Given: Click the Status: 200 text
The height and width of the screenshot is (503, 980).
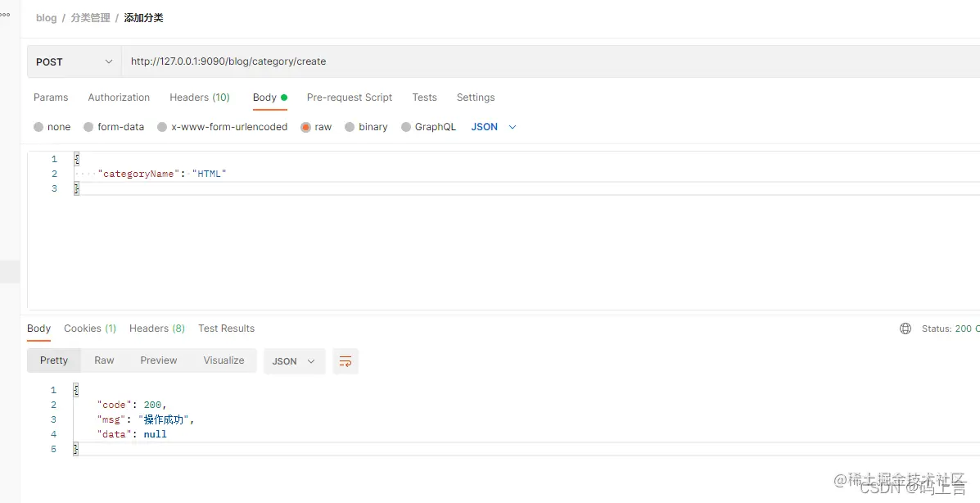Looking at the screenshot, I should (x=950, y=329).
